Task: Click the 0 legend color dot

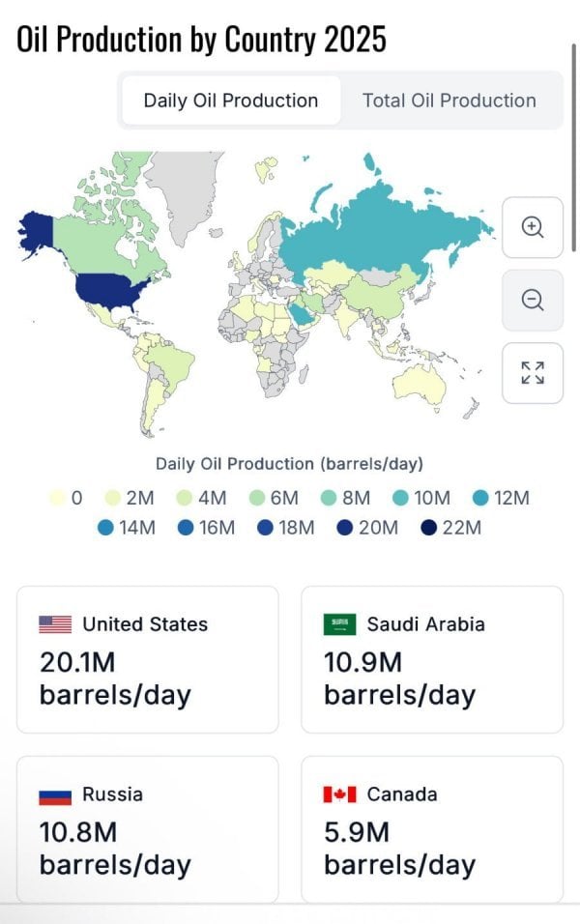Action: [57, 499]
